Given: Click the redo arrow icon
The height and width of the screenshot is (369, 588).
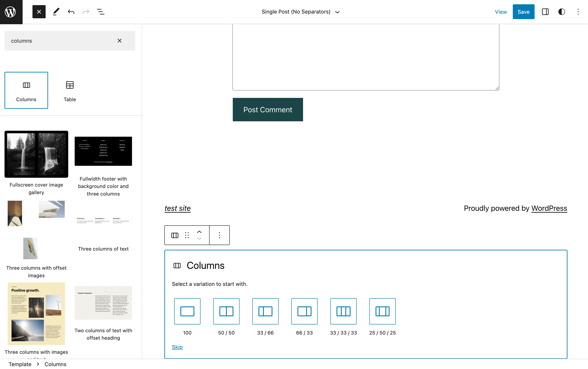Looking at the screenshot, I should coord(85,11).
